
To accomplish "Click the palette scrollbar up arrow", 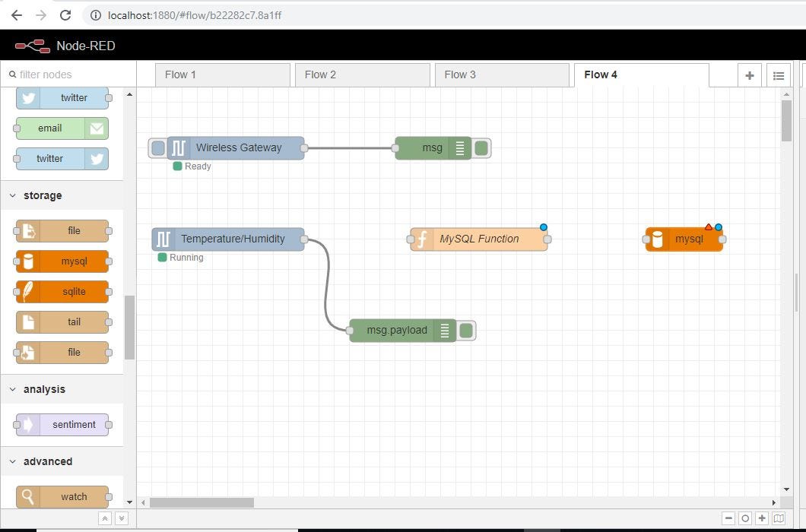I will pos(129,94).
